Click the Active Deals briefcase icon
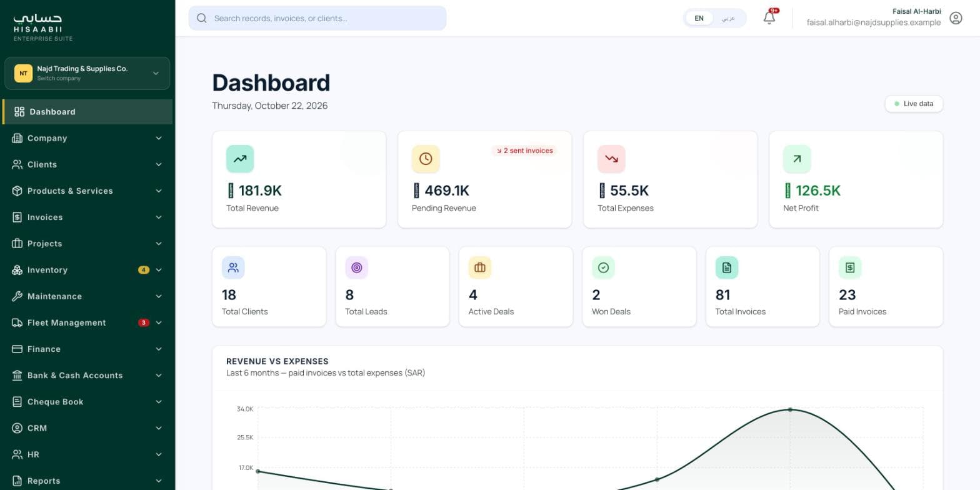Screen dimensions: 980x490 click(x=480, y=267)
